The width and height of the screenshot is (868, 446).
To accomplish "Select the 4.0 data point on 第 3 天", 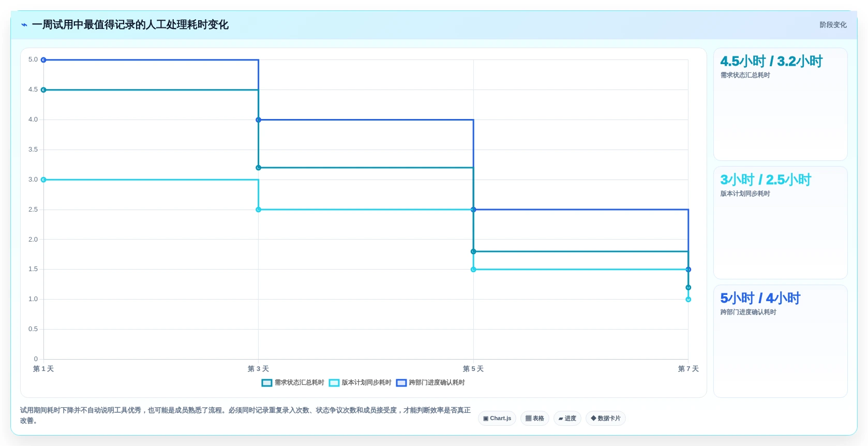I will point(259,120).
